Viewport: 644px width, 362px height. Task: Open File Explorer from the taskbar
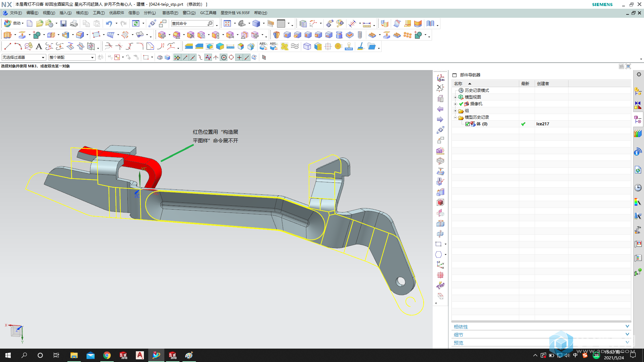74,355
